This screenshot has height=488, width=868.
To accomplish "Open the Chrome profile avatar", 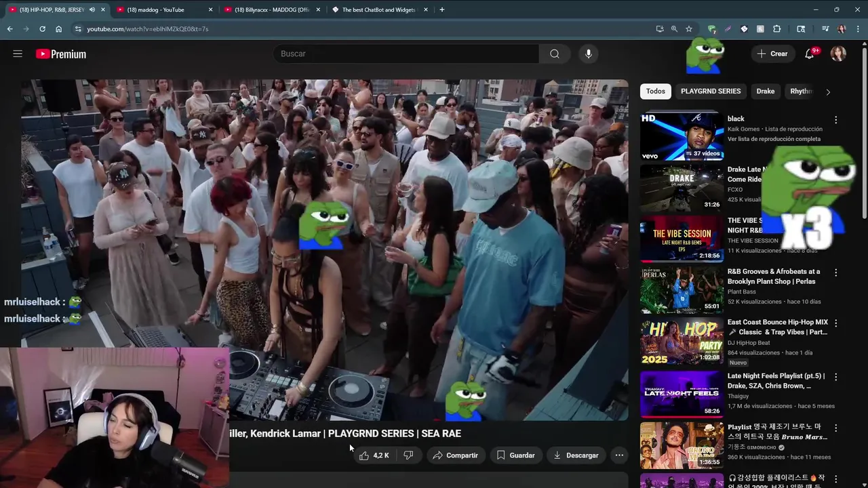I will click(x=842, y=29).
